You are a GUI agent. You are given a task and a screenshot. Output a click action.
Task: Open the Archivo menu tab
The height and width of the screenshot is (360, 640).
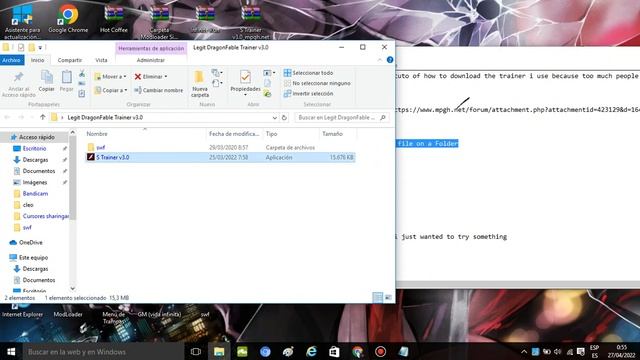pos(11,60)
